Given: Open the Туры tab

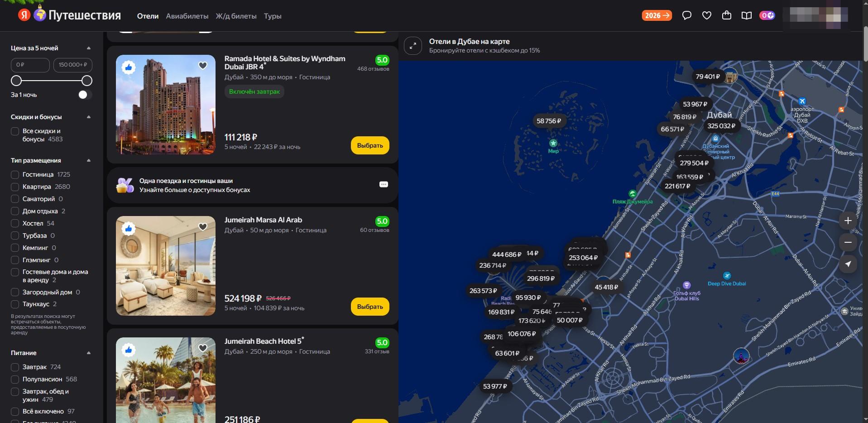Looking at the screenshot, I should coord(273,16).
